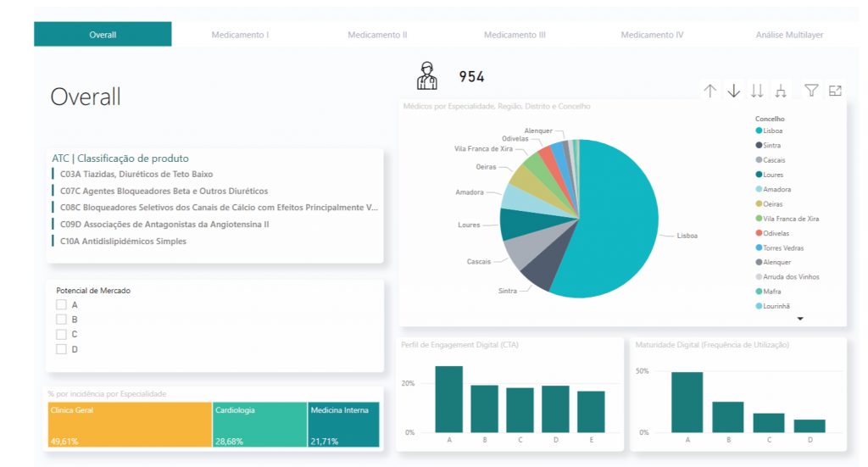
Task: Click Sintra color dot in legend
Action: click(x=759, y=146)
